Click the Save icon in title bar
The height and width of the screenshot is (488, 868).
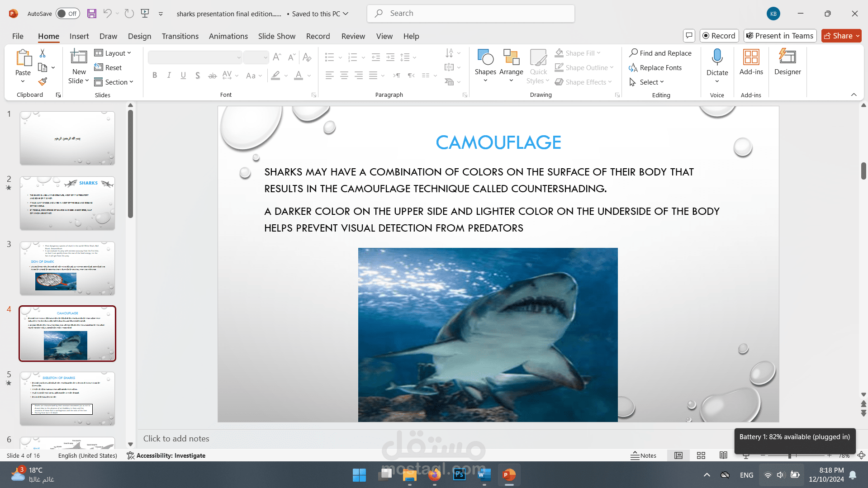pos(92,14)
